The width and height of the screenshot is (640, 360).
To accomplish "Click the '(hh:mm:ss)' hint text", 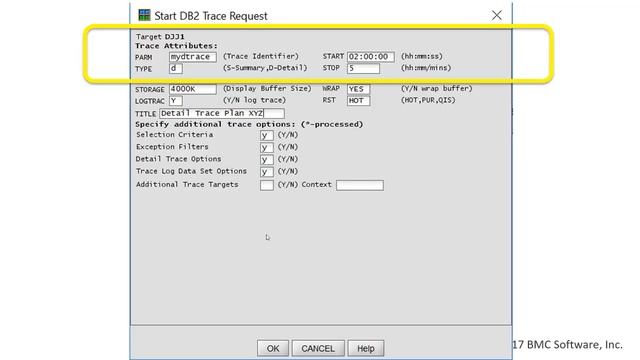I will coord(422,56).
